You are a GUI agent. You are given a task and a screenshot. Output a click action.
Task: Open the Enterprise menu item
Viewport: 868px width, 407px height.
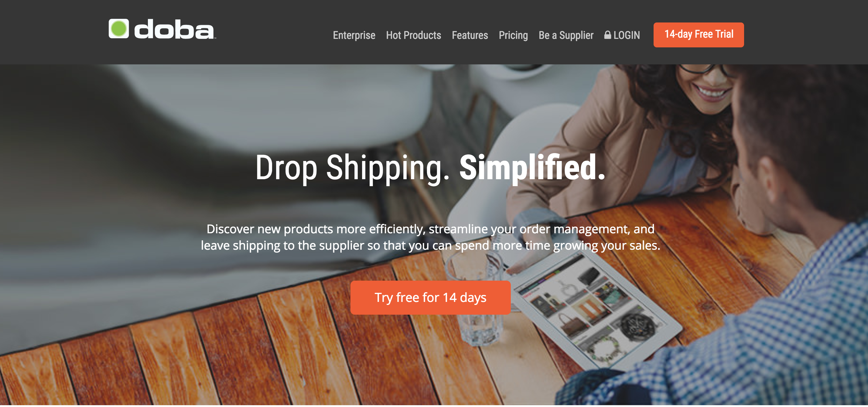click(354, 35)
